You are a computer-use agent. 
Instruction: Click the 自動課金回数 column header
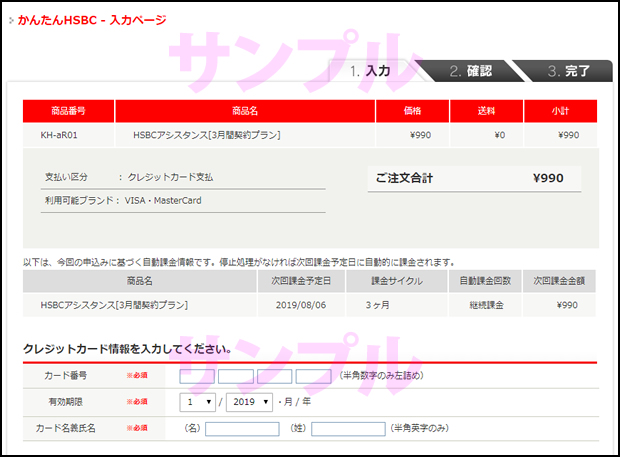485,281
